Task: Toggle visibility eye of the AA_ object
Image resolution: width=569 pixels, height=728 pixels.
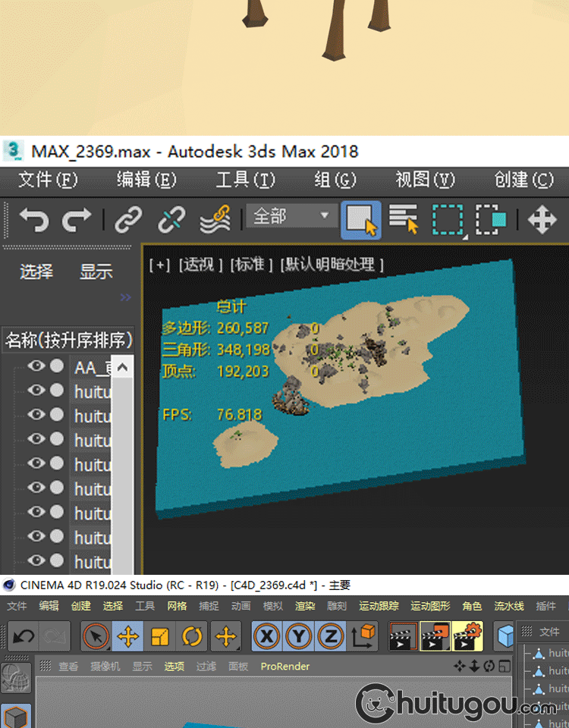Action: coord(35,367)
